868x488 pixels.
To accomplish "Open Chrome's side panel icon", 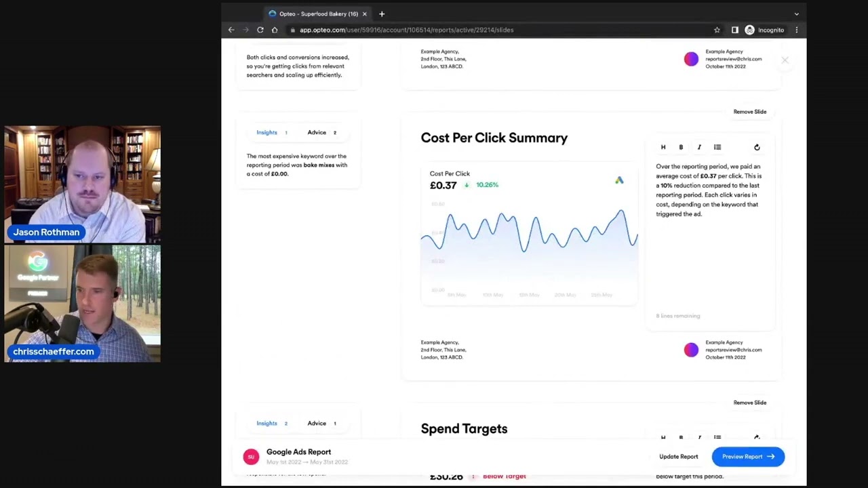I will [x=734, y=30].
